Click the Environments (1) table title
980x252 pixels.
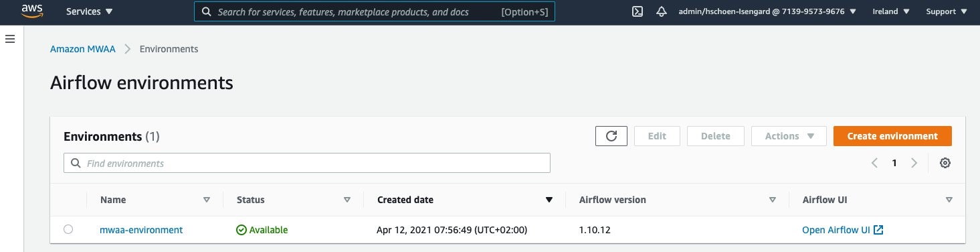point(112,137)
